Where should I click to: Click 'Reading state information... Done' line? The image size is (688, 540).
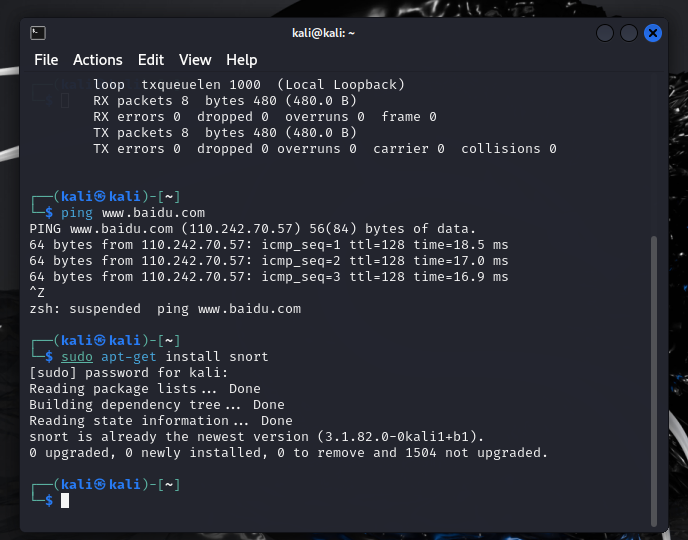(x=161, y=421)
